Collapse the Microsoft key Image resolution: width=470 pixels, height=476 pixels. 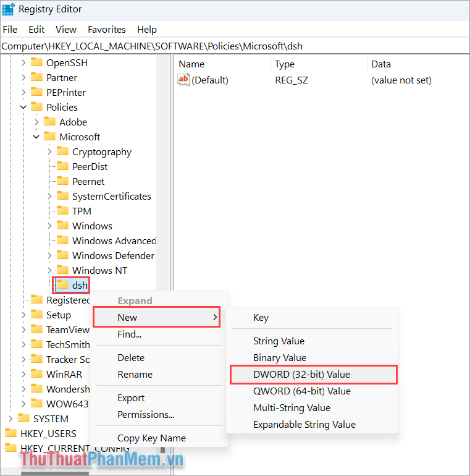(x=36, y=137)
